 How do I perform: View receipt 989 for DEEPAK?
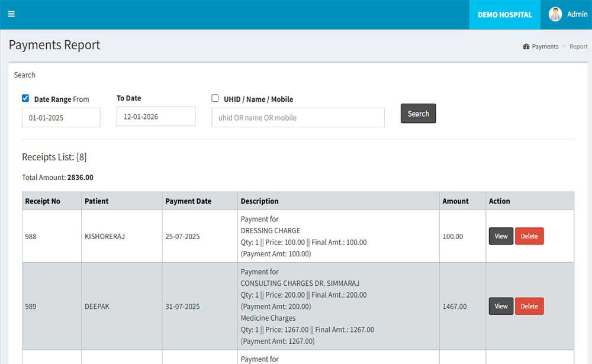(501, 306)
